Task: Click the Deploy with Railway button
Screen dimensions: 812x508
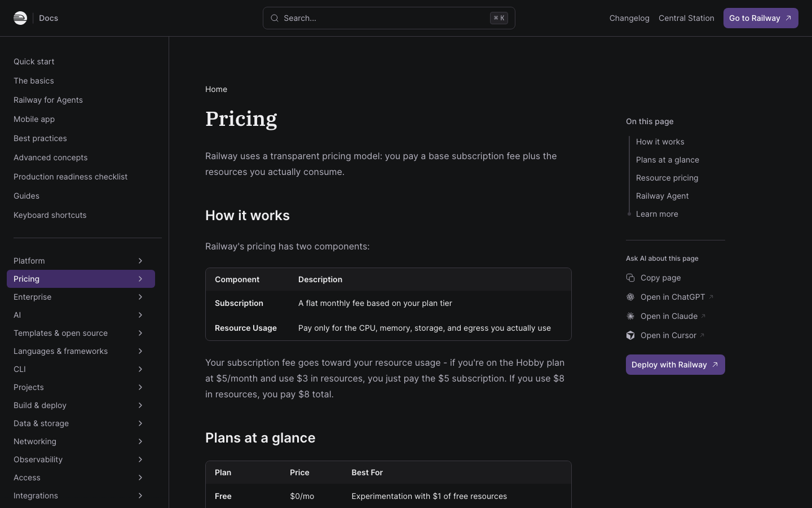Action: [x=676, y=365]
